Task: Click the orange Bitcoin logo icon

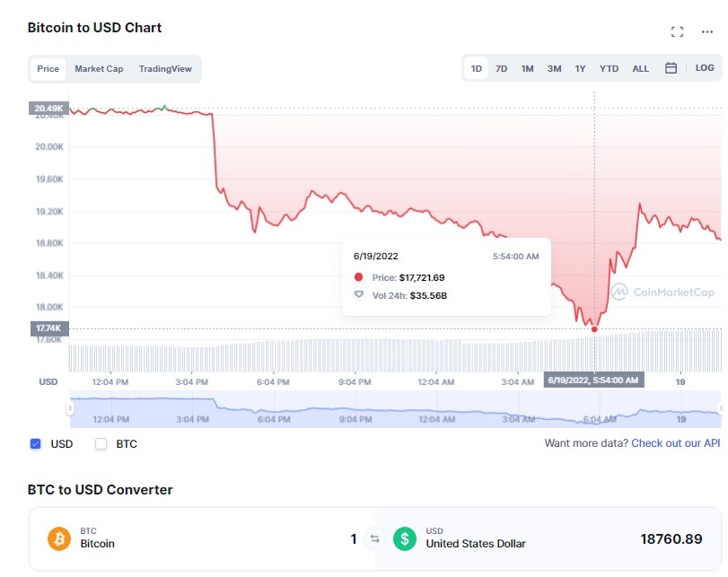Action: pyautogui.click(x=61, y=538)
